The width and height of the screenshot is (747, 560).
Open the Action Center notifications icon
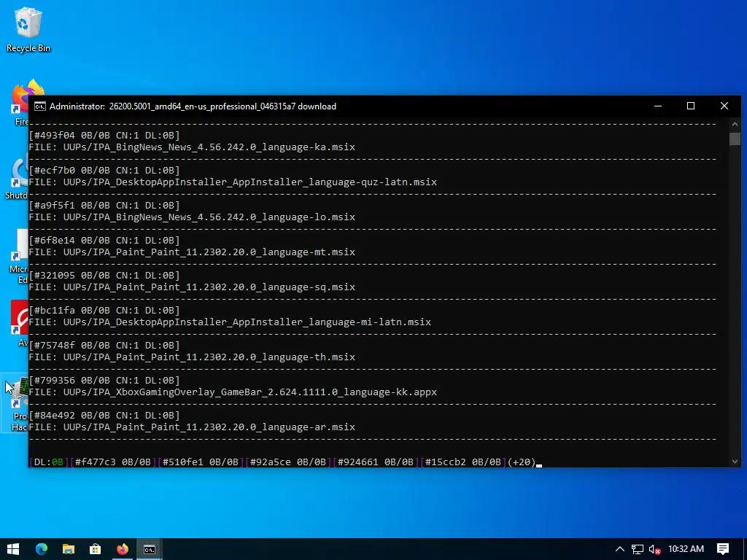723,549
